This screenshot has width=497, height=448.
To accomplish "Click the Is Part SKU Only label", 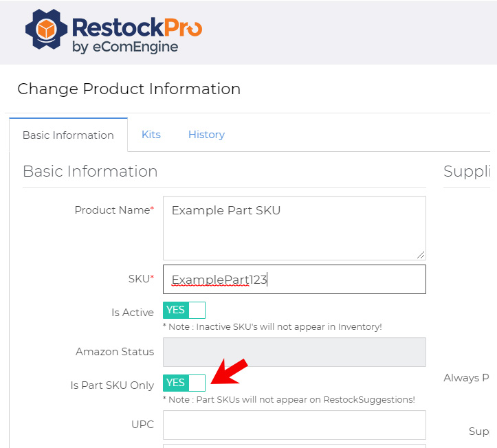I will click(112, 385).
